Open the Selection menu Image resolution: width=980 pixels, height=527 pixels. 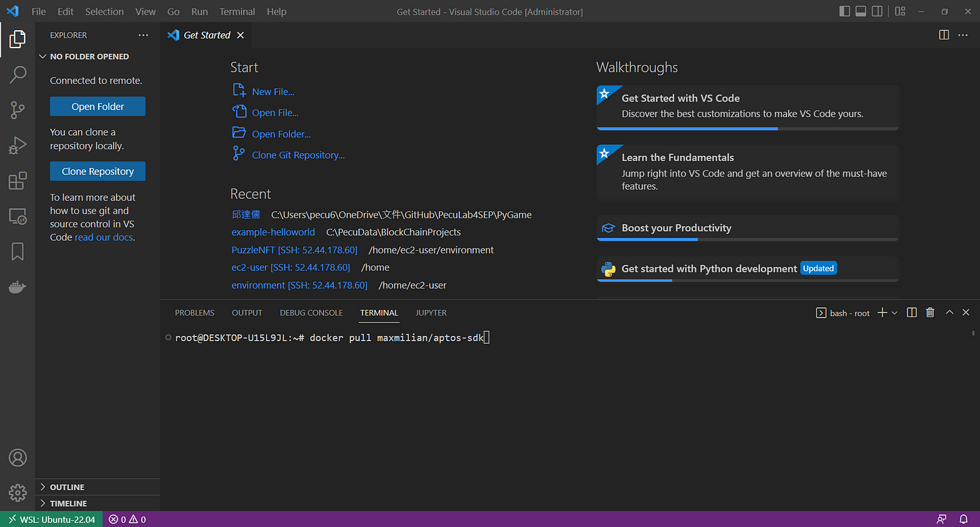click(x=104, y=12)
